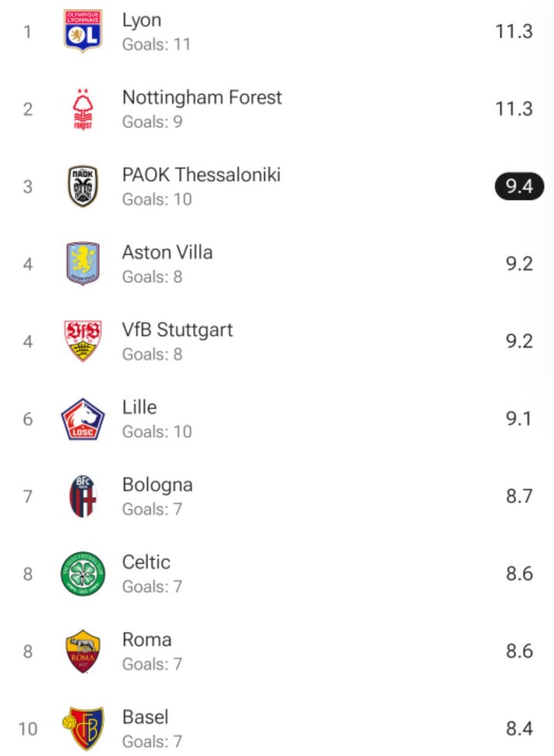Click the Basel club crest icon
Image resolution: width=554 pixels, height=756 pixels.
click(82, 728)
